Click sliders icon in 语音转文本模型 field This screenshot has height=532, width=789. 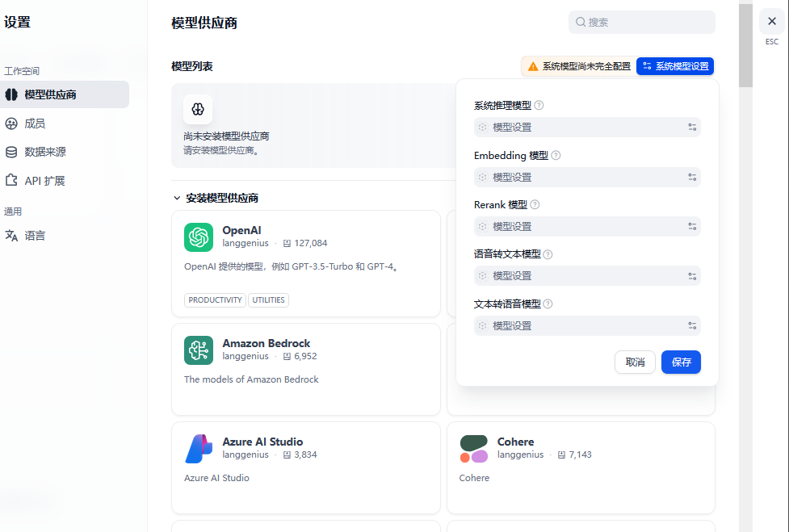click(692, 275)
